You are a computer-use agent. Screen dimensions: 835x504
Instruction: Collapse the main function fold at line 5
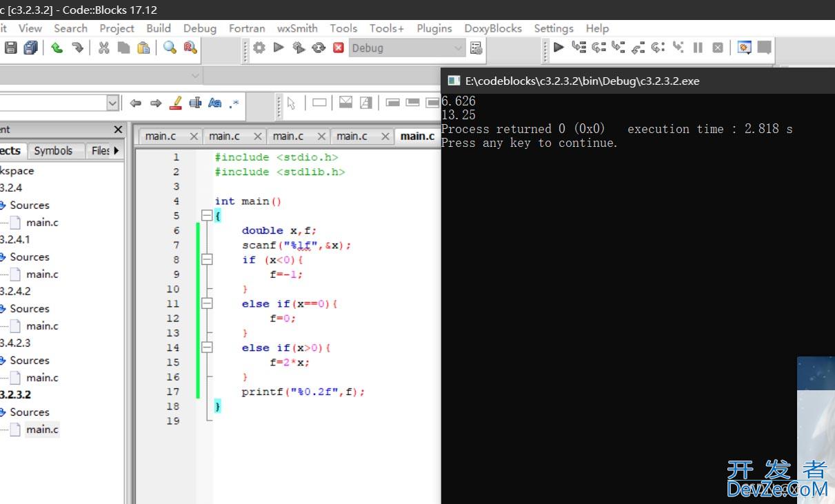pos(206,216)
